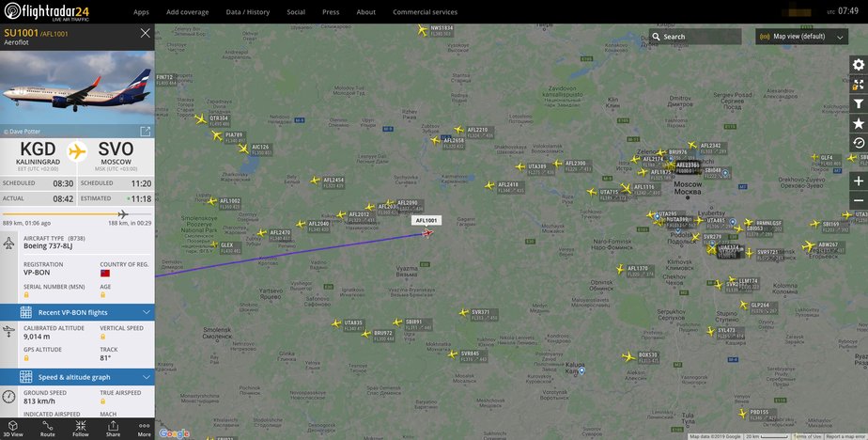This screenshot has width=868, height=440.
Task: Expand Speed & altitude graph section
Action: coord(77,377)
